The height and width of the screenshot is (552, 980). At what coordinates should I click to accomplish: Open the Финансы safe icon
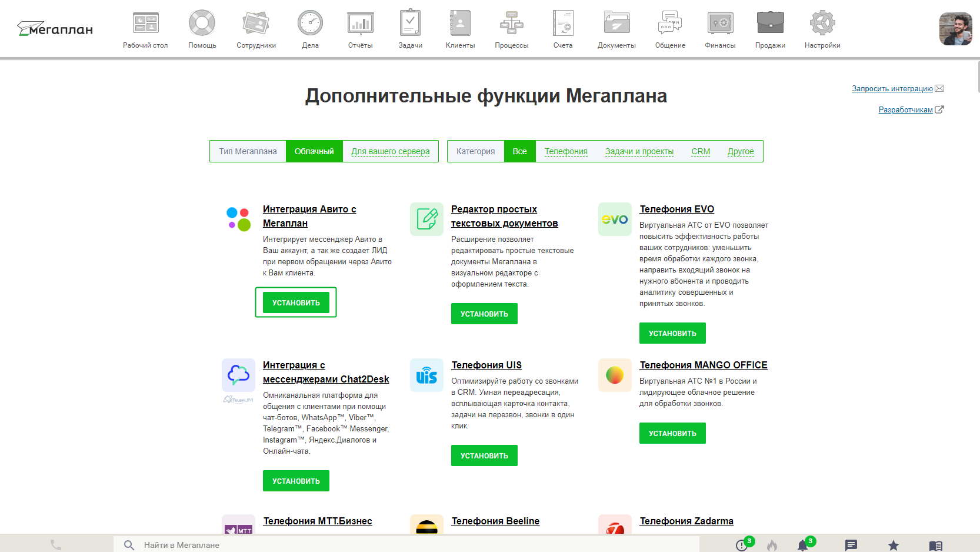pos(720,24)
